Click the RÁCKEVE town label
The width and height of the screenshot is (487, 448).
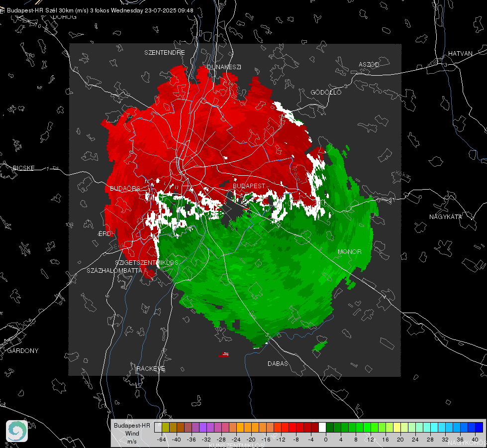(x=151, y=369)
